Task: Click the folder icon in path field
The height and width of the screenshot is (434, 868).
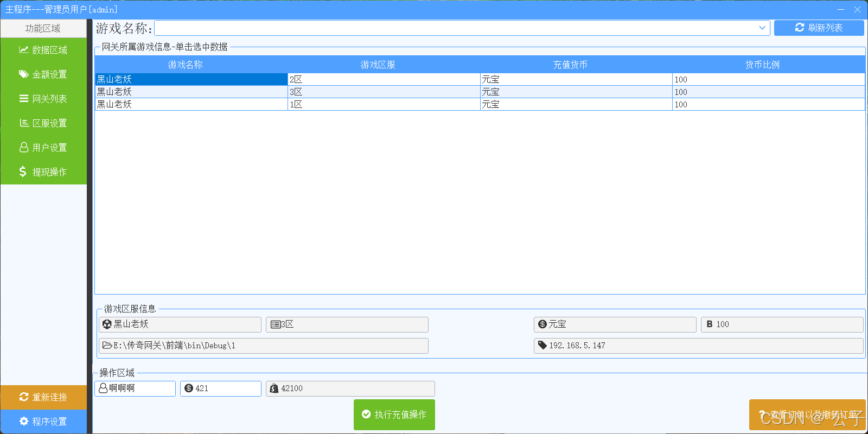Action: 107,345
